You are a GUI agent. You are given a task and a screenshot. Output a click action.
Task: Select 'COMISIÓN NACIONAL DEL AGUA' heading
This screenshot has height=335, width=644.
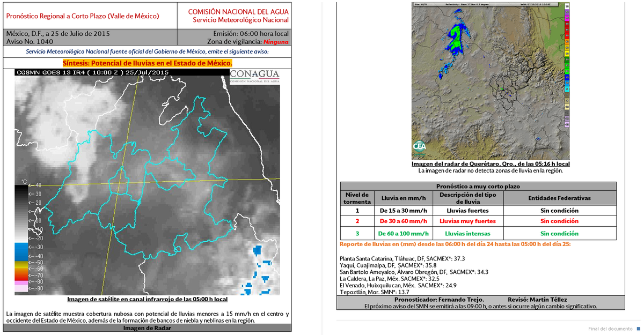239,12
